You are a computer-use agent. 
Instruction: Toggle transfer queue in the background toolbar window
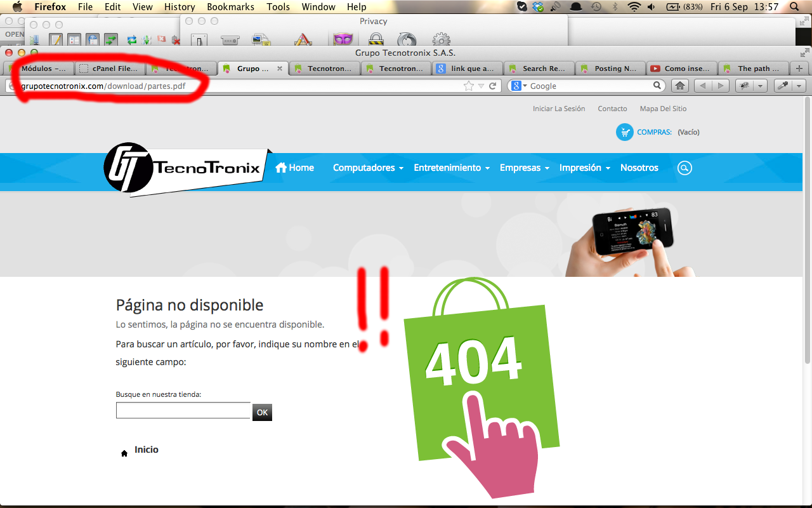pyautogui.click(x=111, y=40)
